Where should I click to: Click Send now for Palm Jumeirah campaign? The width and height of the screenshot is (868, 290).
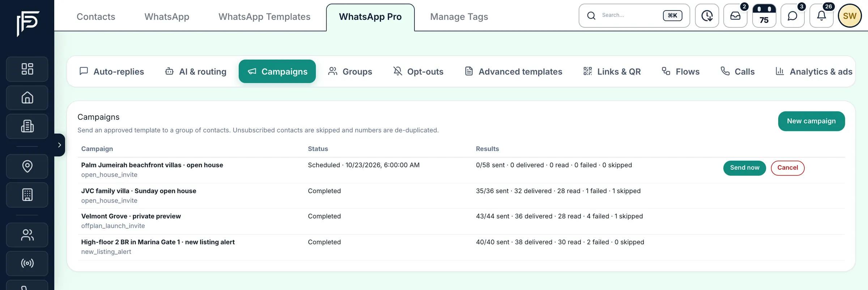pos(744,168)
